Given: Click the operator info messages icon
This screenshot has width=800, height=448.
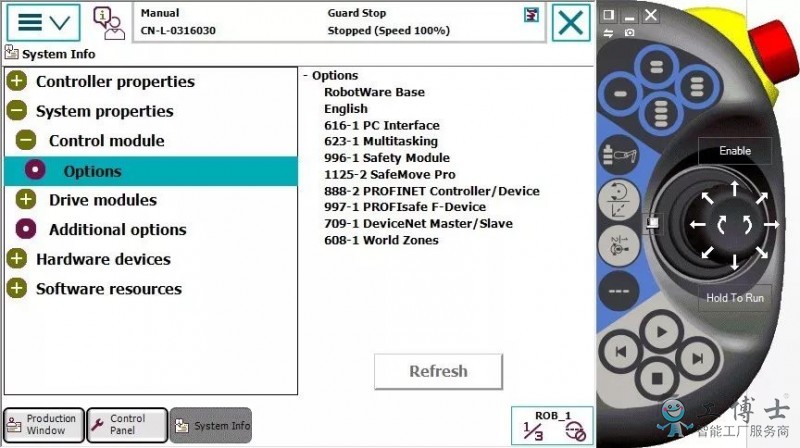Looking at the screenshot, I should point(108,22).
